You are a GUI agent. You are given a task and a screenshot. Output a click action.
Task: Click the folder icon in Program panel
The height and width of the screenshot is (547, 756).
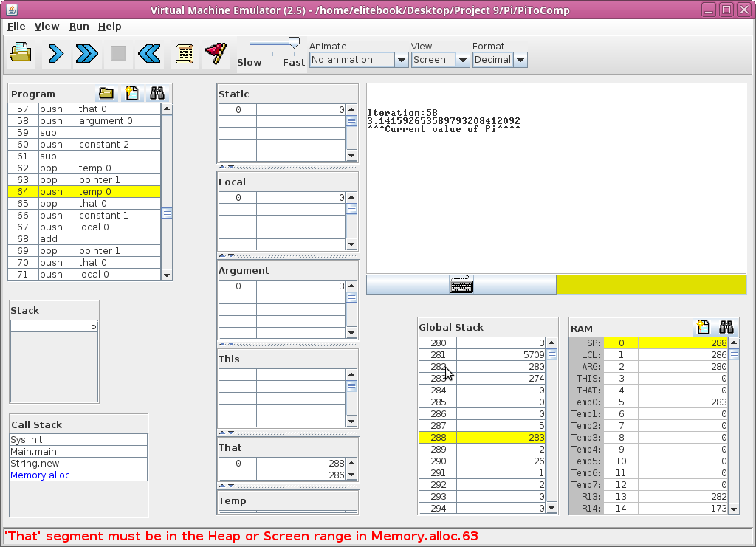point(106,93)
